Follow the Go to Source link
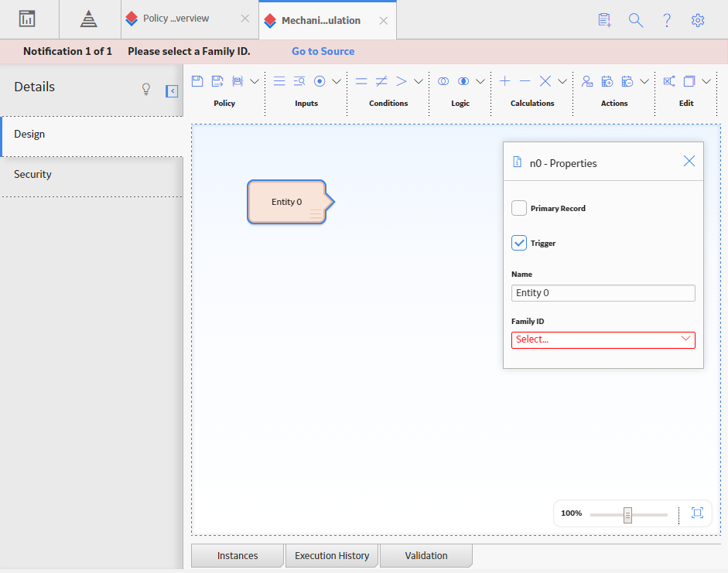This screenshot has width=728, height=573. point(323,51)
